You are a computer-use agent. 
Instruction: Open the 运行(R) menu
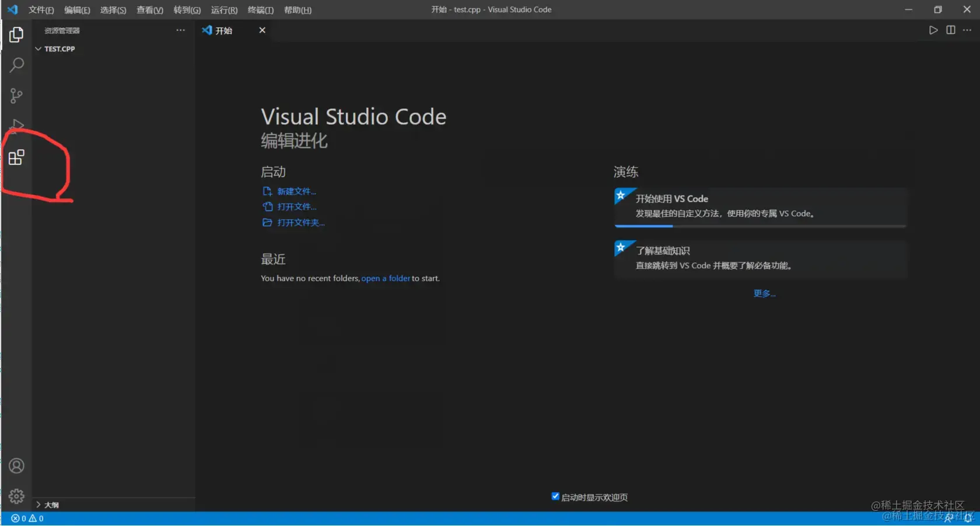click(224, 10)
